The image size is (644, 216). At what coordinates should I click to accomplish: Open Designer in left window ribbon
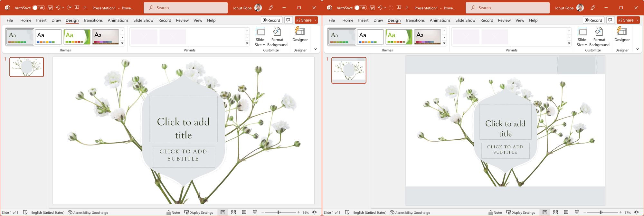[x=300, y=34]
